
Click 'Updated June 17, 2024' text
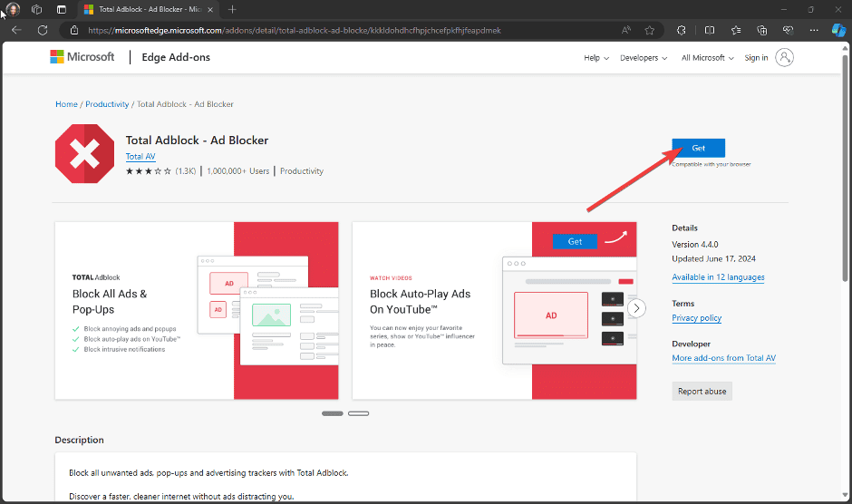click(713, 258)
